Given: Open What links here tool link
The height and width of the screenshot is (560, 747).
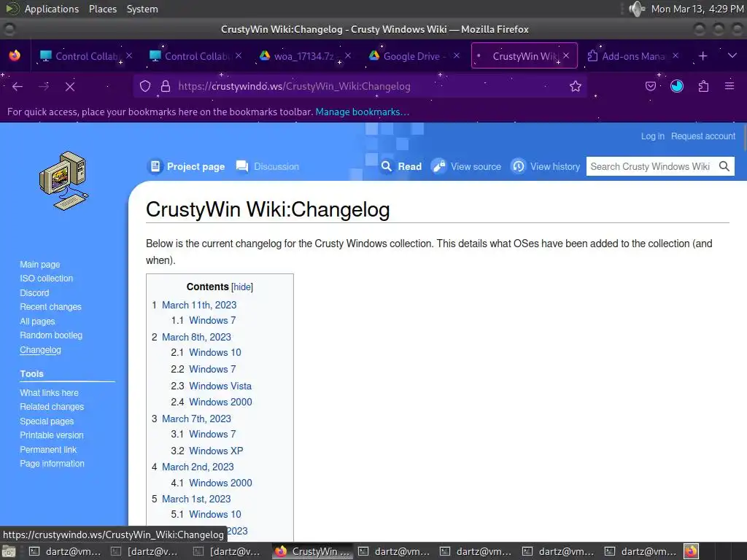Looking at the screenshot, I should point(49,392).
